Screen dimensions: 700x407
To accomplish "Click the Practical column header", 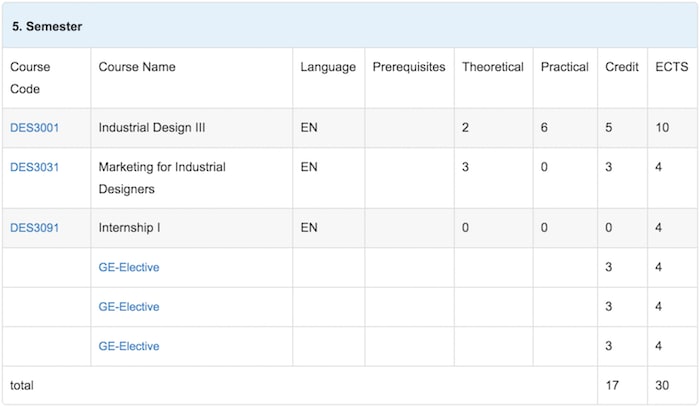I will tap(565, 67).
